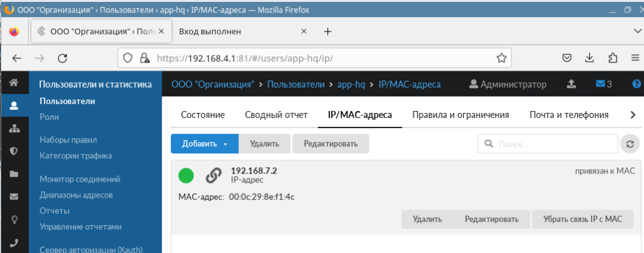
Task: Bookmark this page with the star
Action: point(501,58)
